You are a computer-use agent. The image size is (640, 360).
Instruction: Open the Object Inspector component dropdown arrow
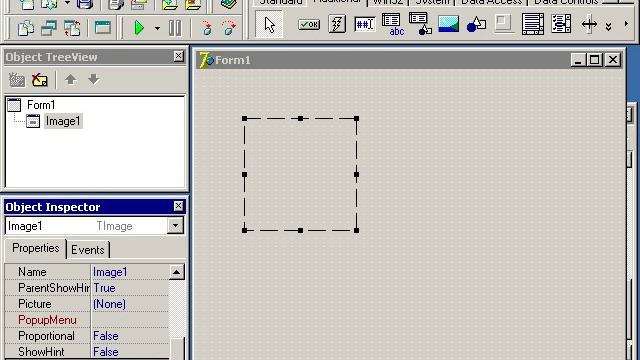tap(176, 226)
